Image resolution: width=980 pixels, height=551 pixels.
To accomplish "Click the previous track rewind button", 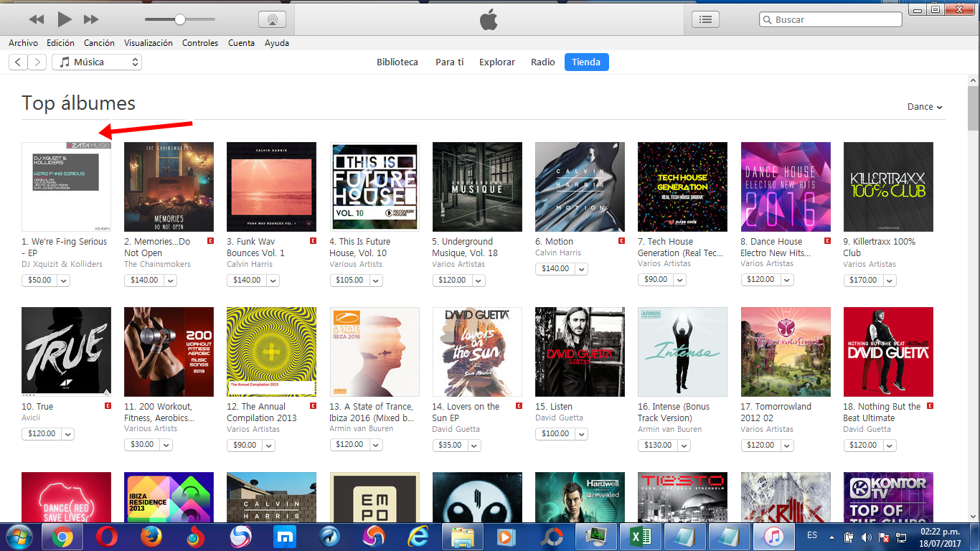I will pyautogui.click(x=36, y=19).
